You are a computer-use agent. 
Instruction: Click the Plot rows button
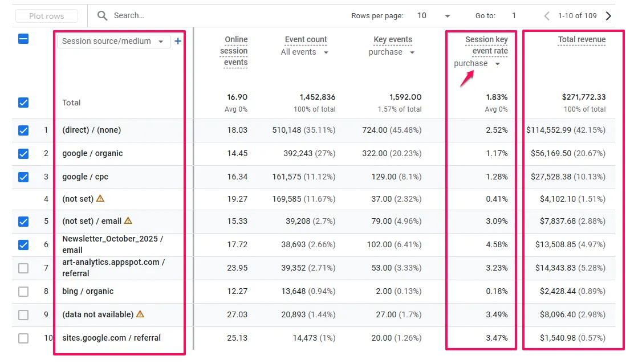tap(47, 16)
